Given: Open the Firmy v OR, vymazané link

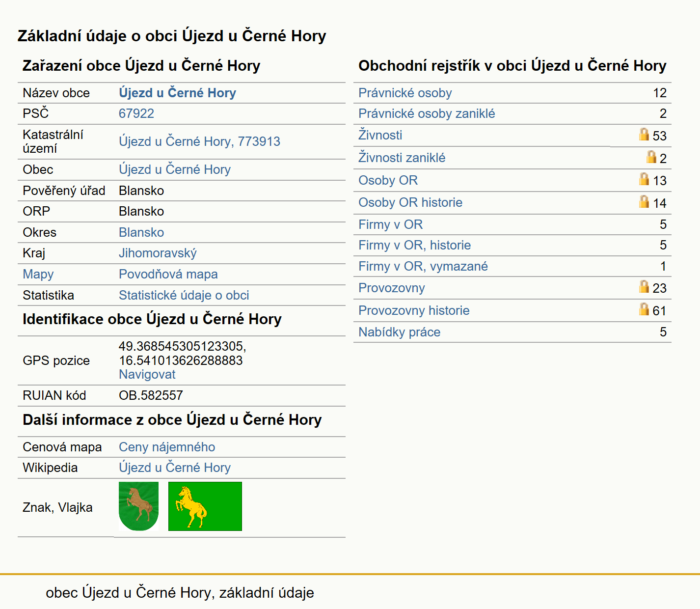Looking at the screenshot, I should pyautogui.click(x=423, y=266).
